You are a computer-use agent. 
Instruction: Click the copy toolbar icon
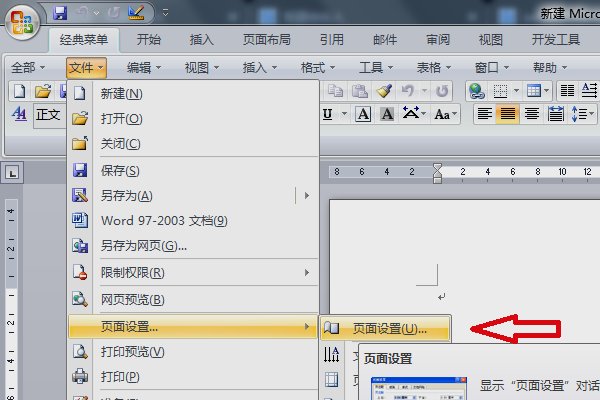(335, 91)
